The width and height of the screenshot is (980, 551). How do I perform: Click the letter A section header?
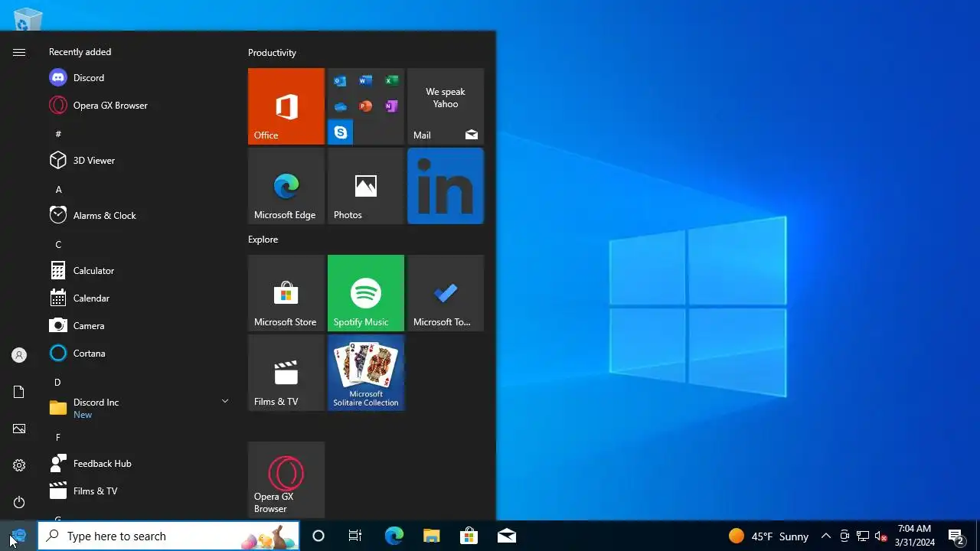pos(58,189)
